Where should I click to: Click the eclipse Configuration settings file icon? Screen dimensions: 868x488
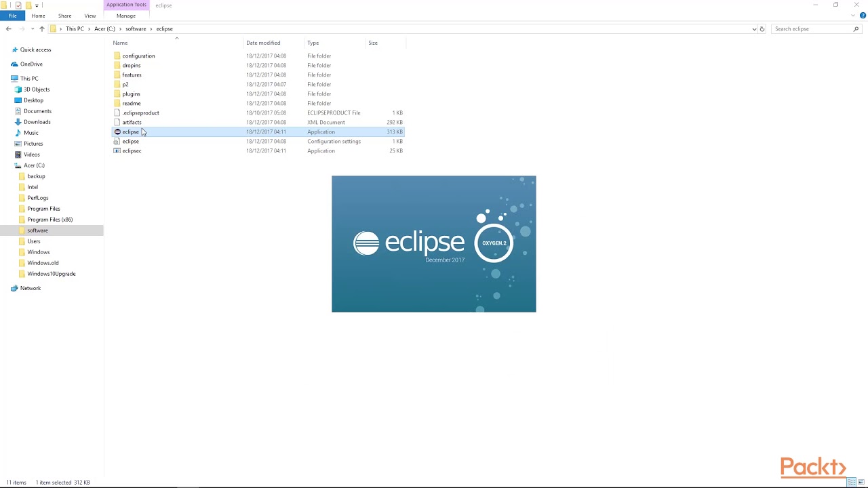(x=117, y=142)
